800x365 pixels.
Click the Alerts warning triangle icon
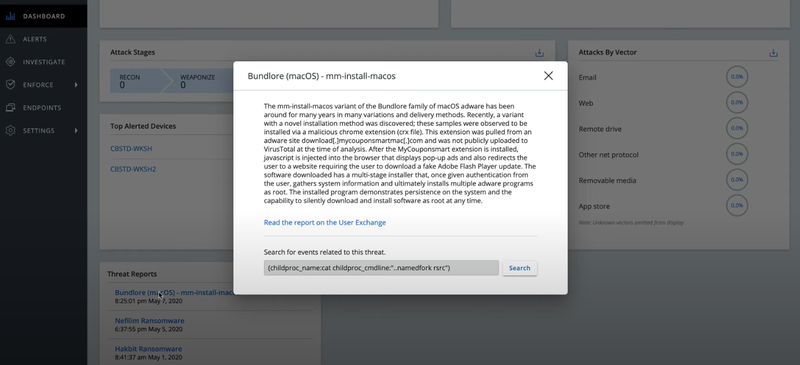10,39
